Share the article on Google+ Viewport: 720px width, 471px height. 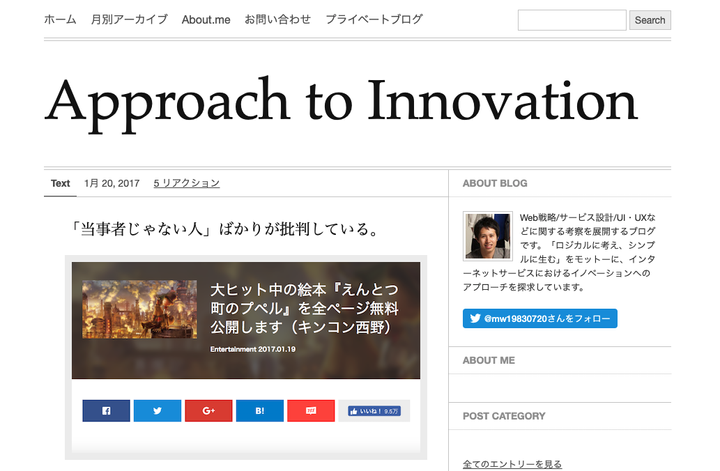[x=208, y=410]
